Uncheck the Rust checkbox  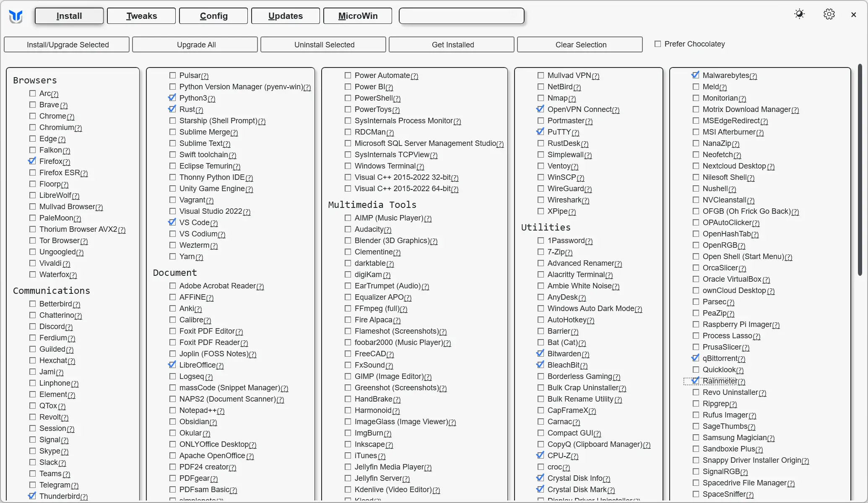tap(172, 109)
